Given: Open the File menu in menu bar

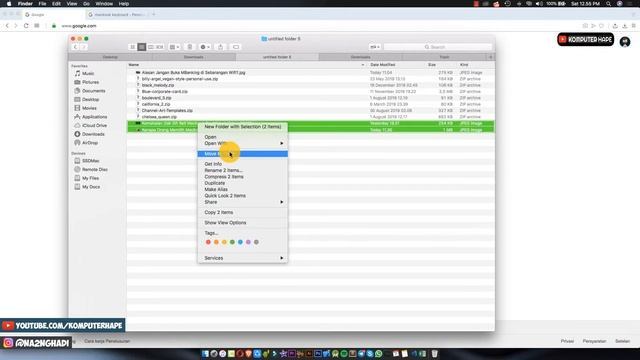Looking at the screenshot, I should (42, 4).
